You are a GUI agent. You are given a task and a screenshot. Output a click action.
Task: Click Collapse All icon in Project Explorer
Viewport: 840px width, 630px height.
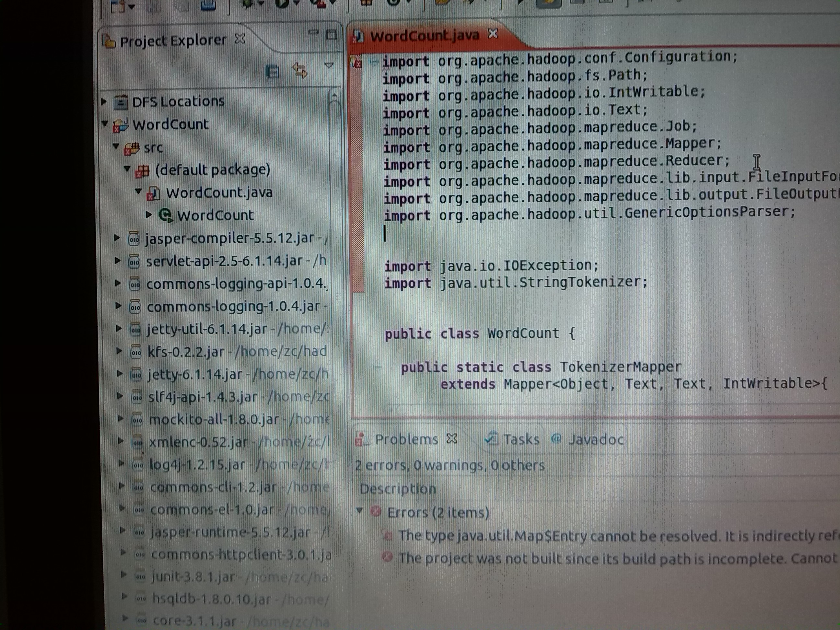tap(273, 72)
